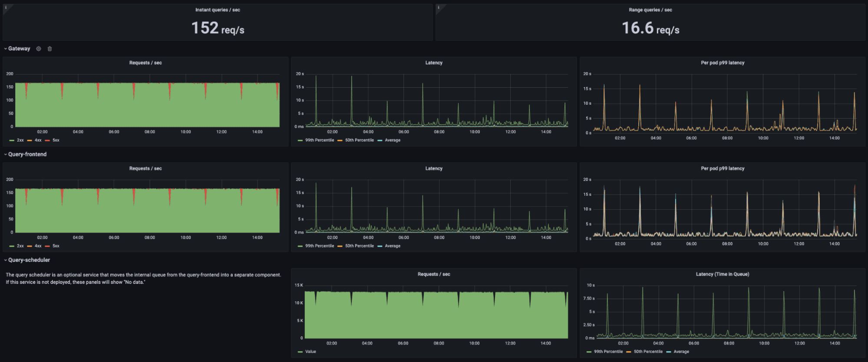The height and width of the screenshot is (362, 868).
Task: Show info on Range queries panel corner
Action: 439,7
